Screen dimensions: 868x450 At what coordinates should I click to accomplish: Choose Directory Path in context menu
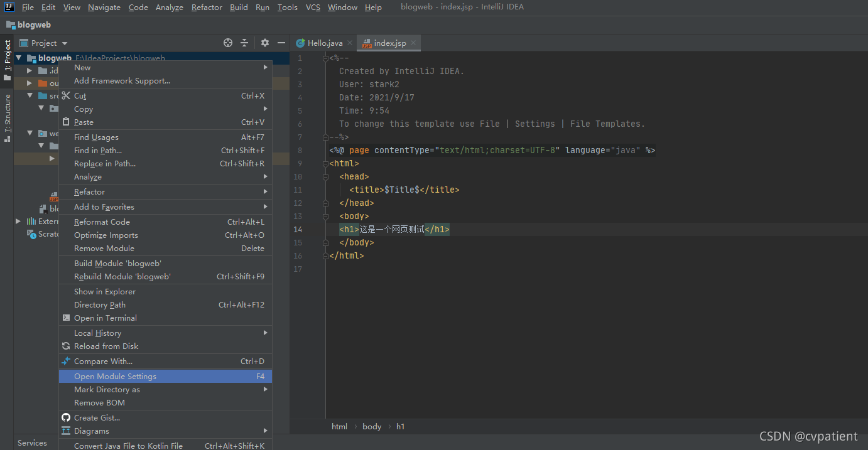point(165,304)
